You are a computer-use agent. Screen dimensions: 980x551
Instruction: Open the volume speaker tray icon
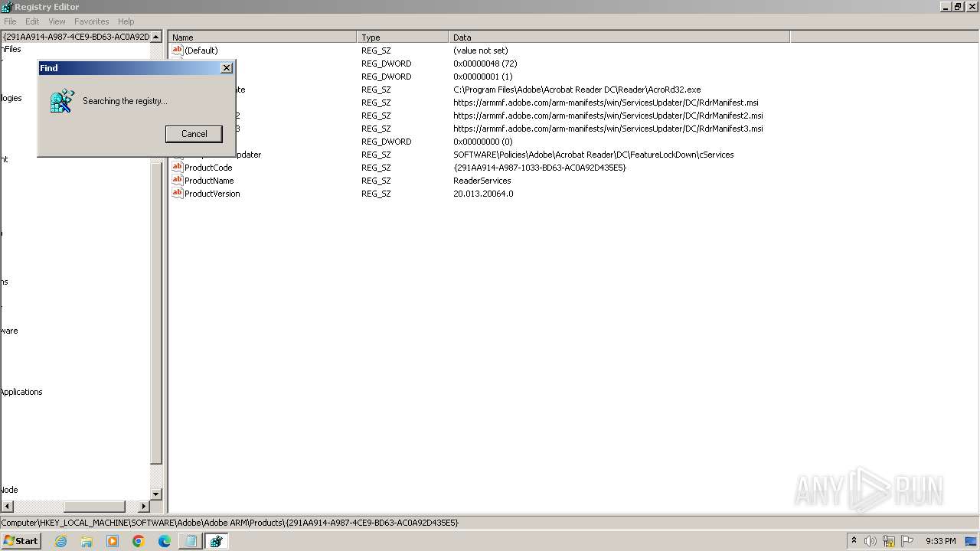871,541
